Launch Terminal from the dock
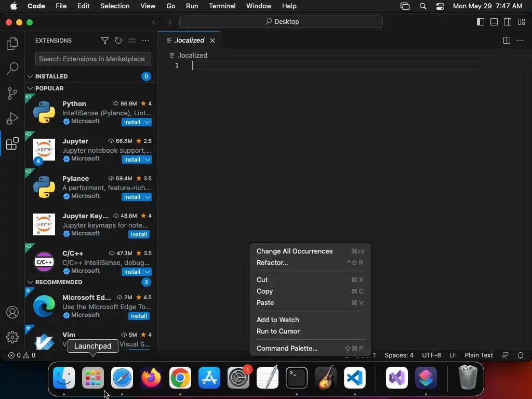Viewport: 532px width, 399px height. 297,378
